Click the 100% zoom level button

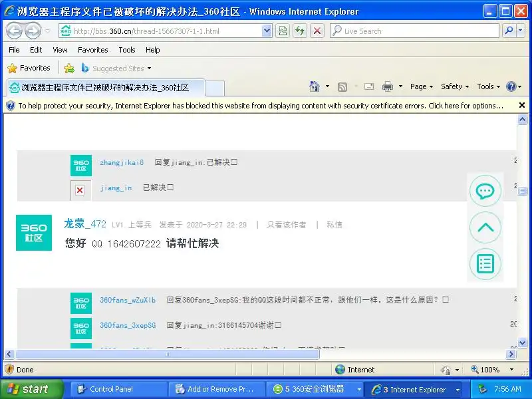pos(485,370)
